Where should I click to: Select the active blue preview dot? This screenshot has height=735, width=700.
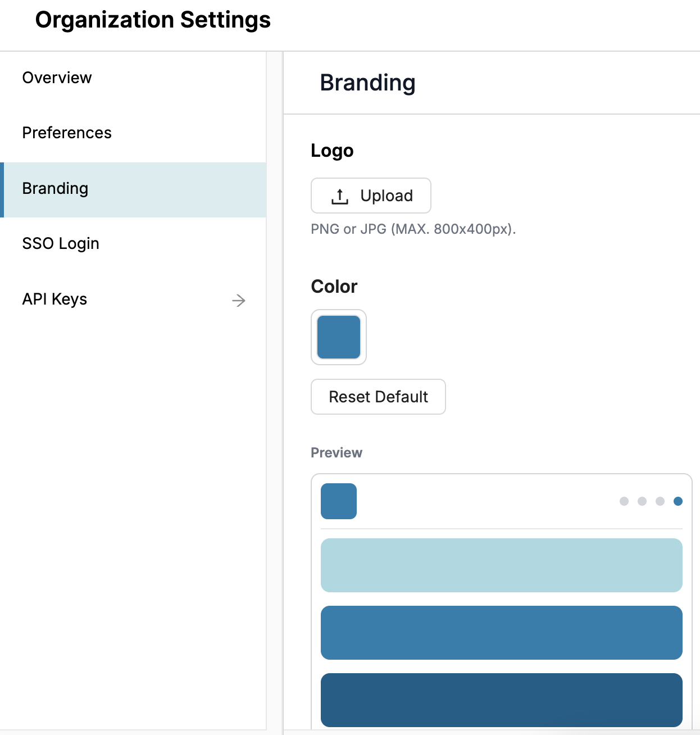tap(678, 501)
